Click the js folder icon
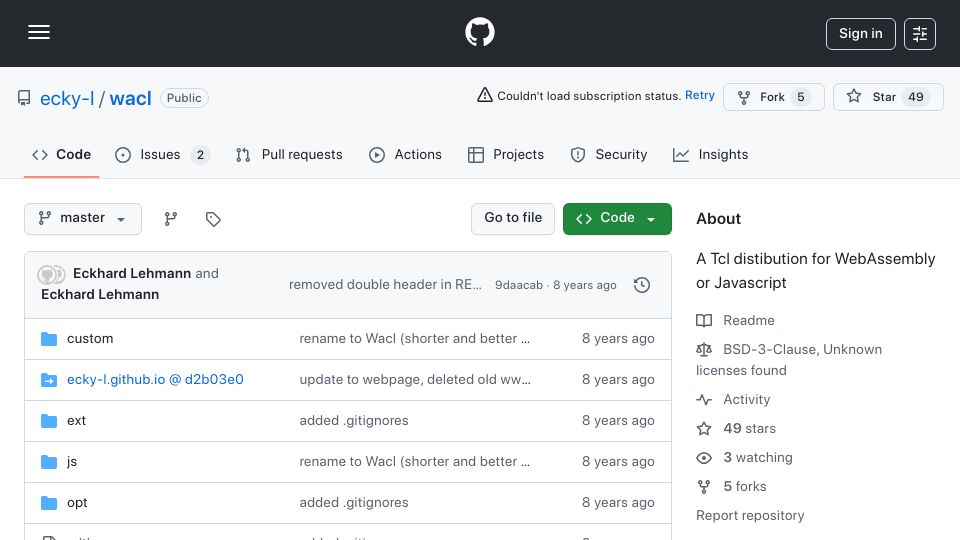The width and height of the screenshot is (960, 540). coord(49,462)
